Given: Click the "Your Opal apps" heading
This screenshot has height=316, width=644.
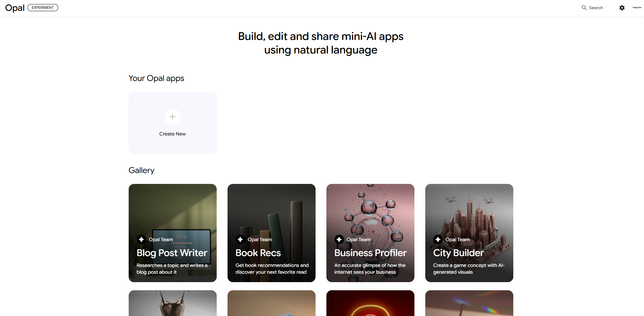Looking at the screenshot, I should [156, 78].
